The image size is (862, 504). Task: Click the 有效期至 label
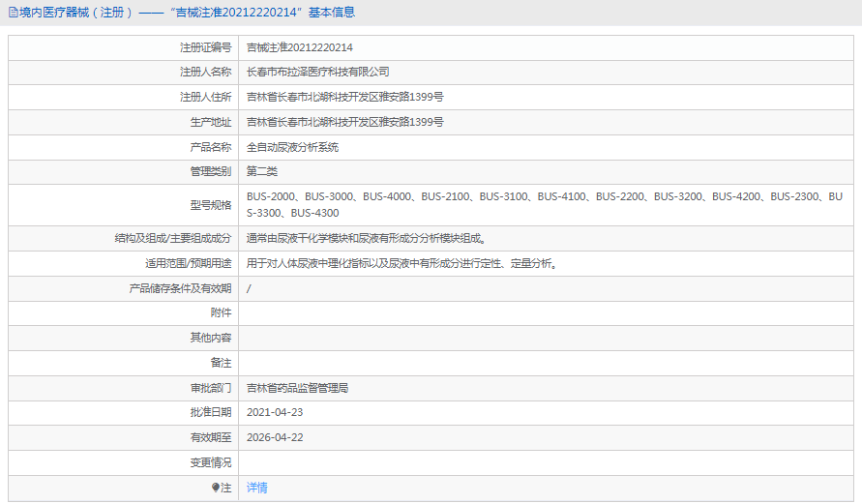tap(211, 437)
